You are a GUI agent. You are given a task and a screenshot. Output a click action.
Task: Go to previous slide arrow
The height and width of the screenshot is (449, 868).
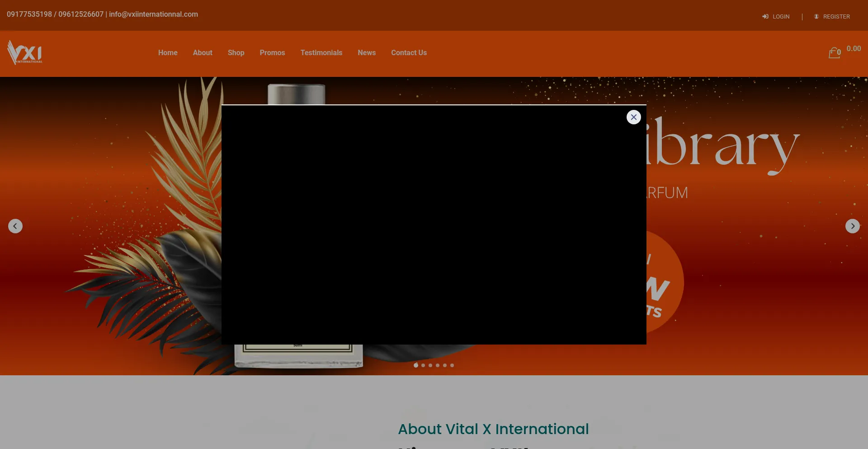click(x=15, y=226)
